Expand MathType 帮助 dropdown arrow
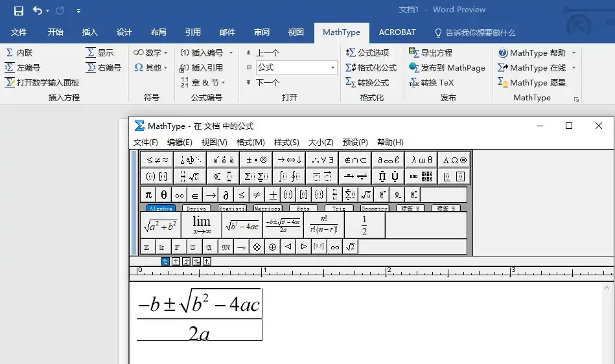The height and width of the screenshot is (364, 615). click(x=574, y=52)
